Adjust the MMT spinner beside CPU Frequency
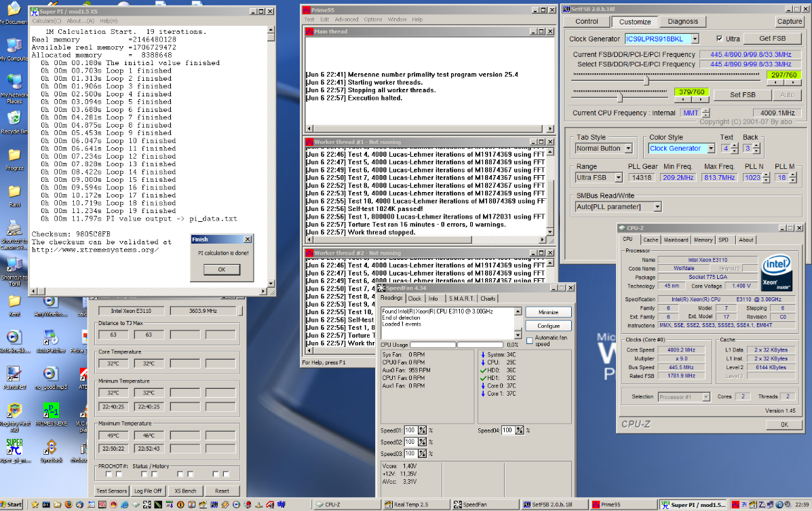This screenshot has height=511, width=812. click(x=706, y=113)
